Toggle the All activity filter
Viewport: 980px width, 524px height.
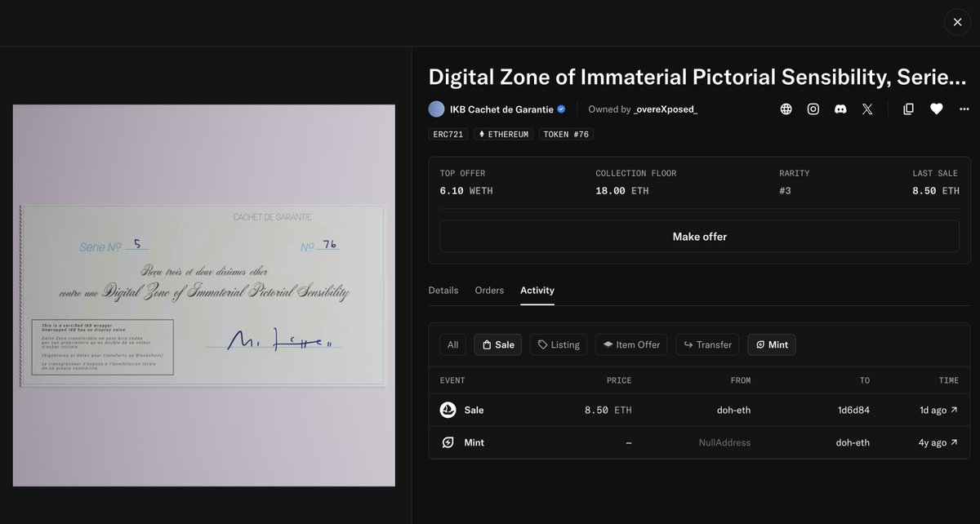tap(452, 344)
